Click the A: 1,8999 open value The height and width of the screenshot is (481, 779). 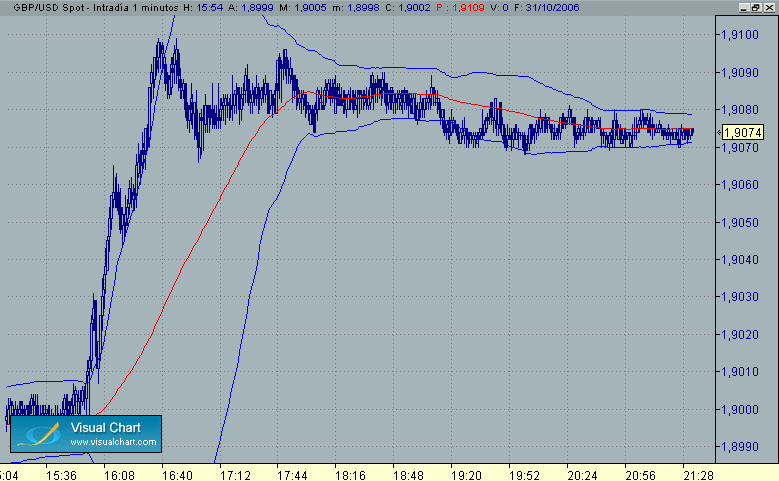pyautogui.click(x=250, y=7)
